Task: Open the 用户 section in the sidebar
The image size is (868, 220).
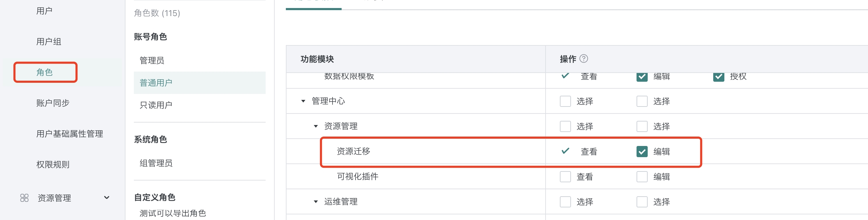Action: point(44,10)
